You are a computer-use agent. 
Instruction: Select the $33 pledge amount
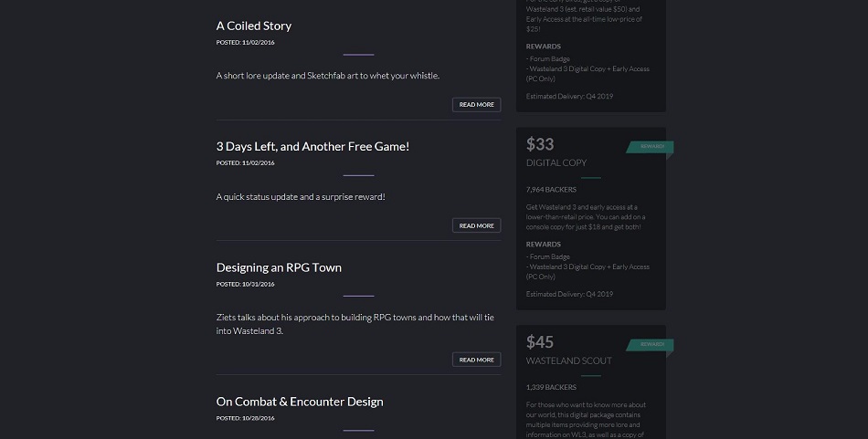click(540, 144)
